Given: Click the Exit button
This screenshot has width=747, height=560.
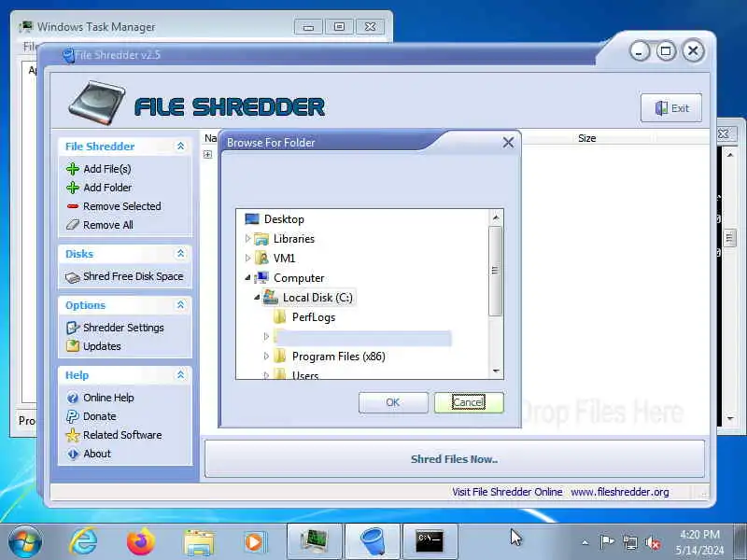Looking at the screenshot, I should 671,108.
